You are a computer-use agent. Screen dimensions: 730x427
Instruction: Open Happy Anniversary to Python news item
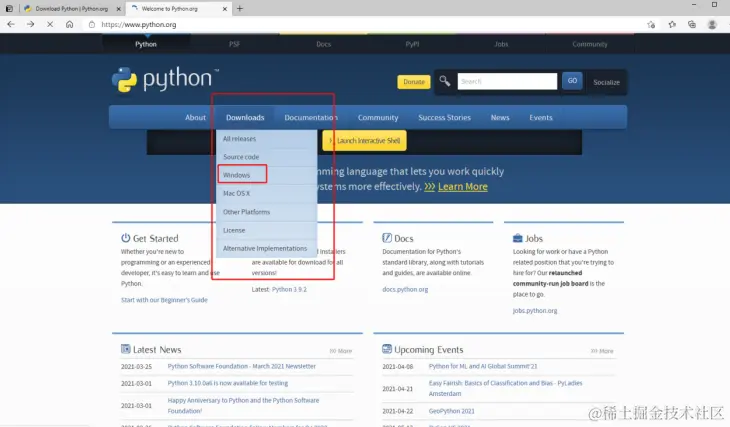(x=243, y=406)
